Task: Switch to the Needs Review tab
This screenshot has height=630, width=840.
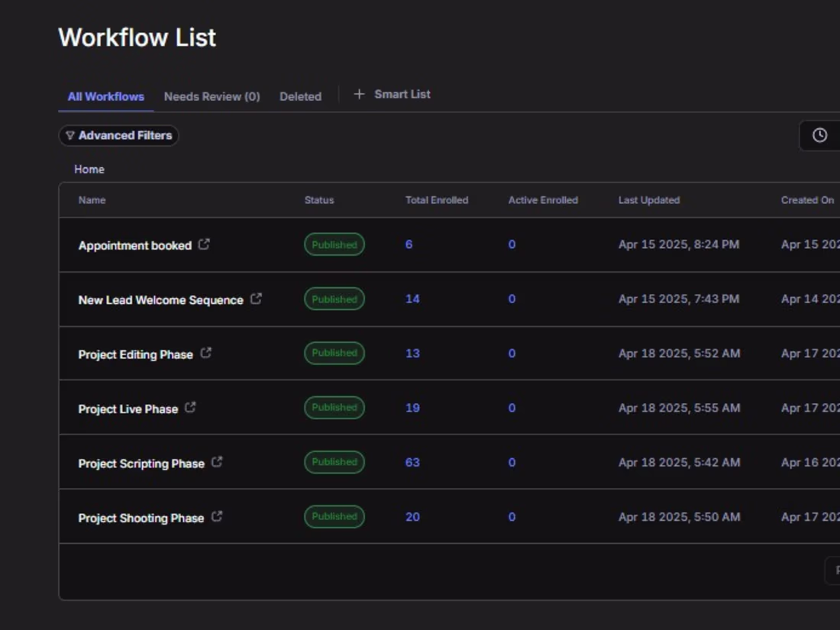Action: 212,97
